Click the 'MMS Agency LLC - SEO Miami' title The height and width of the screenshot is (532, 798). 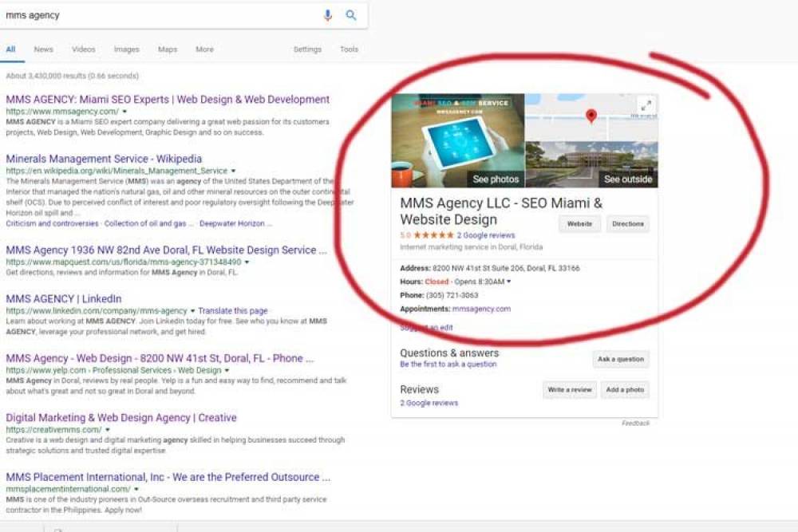[501, 211]
